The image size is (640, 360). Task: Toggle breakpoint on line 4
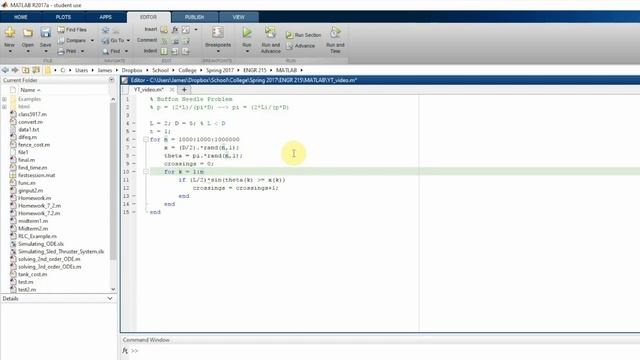(134, 123)
